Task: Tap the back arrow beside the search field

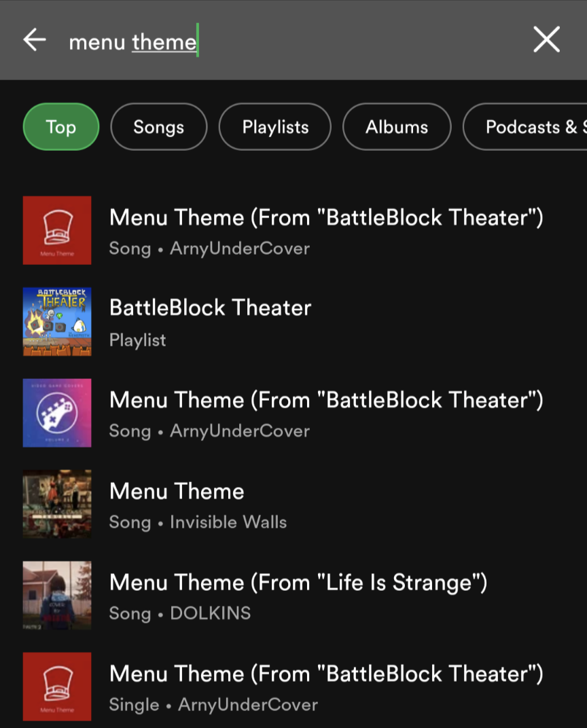Action: pos(35,39)
